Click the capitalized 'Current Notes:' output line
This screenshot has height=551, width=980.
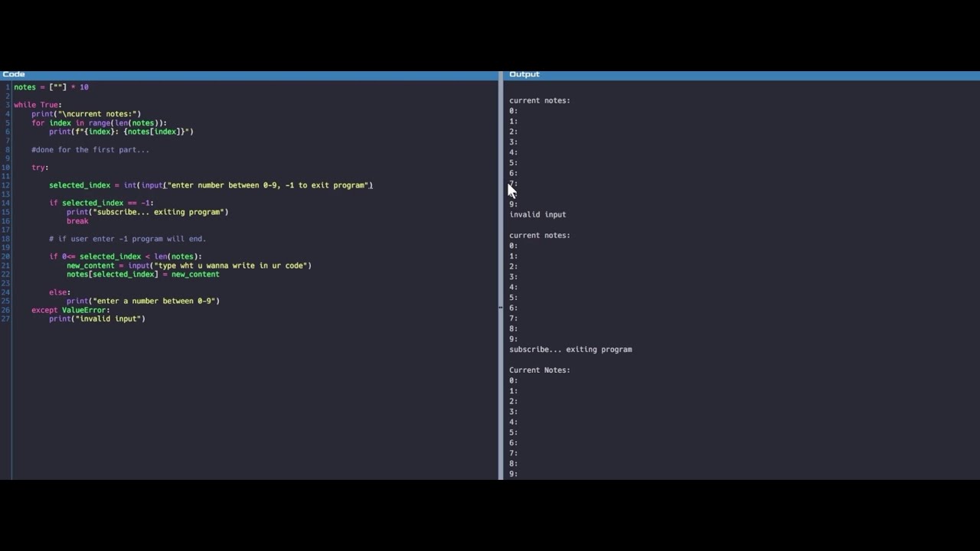click(x=540, y=370)
